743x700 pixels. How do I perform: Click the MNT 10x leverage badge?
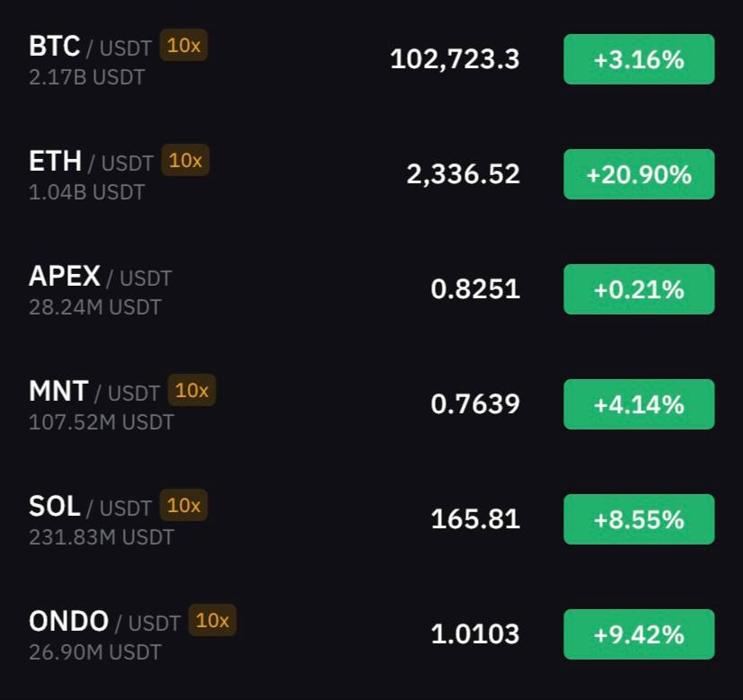[x=191, y=391]
